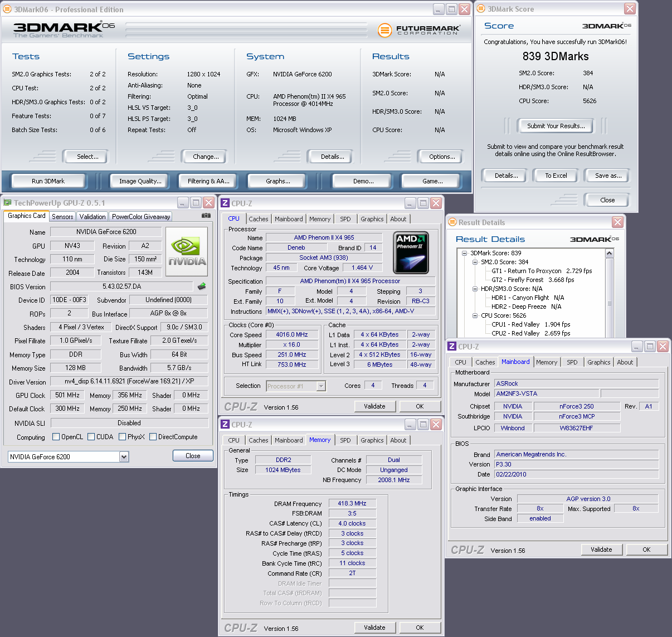Toggle the DirectCompute checkbox
The width and height of the screenshot is (672, 637).
[153, 437]
